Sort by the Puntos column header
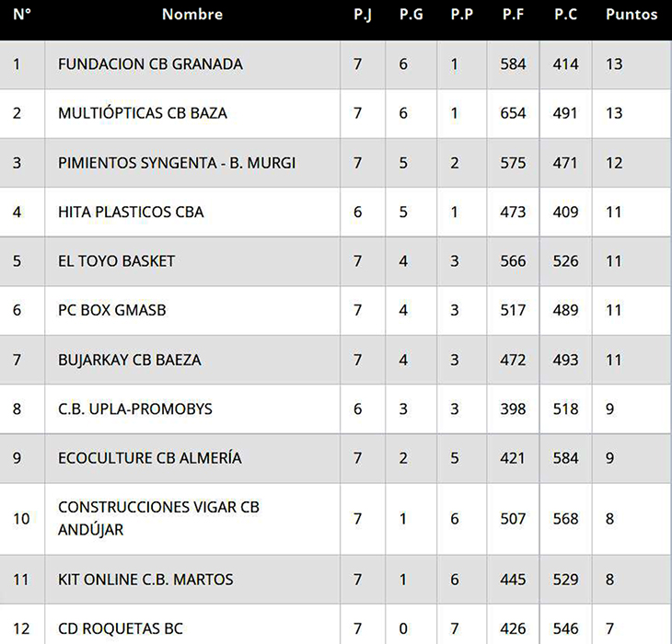672x644 pixels. (631, 15)
